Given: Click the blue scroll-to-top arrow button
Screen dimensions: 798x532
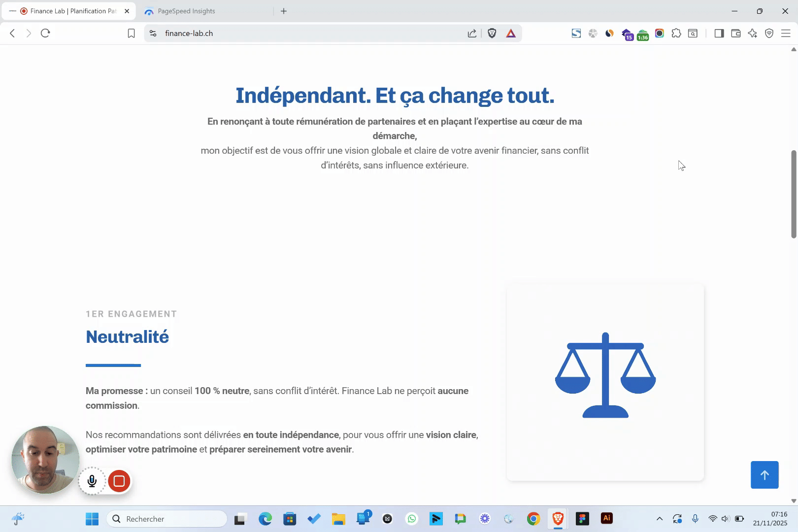Looking at the screenshot, I should point(765,475).
